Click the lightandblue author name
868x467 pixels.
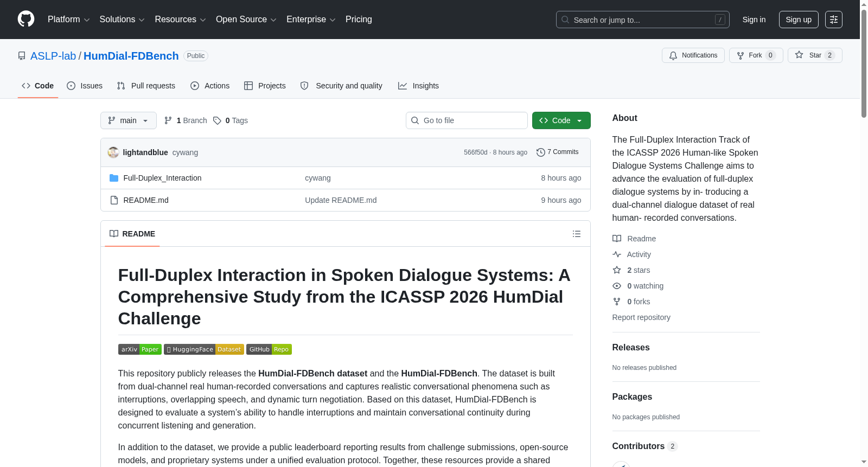145,152
